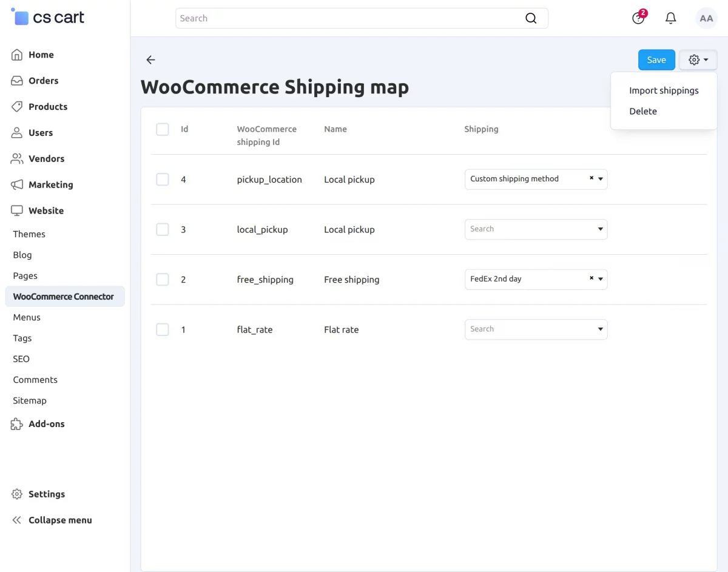Click the Add-ons puzzle icon
Viewport: 728px width, 572px height.
(17, 424)
